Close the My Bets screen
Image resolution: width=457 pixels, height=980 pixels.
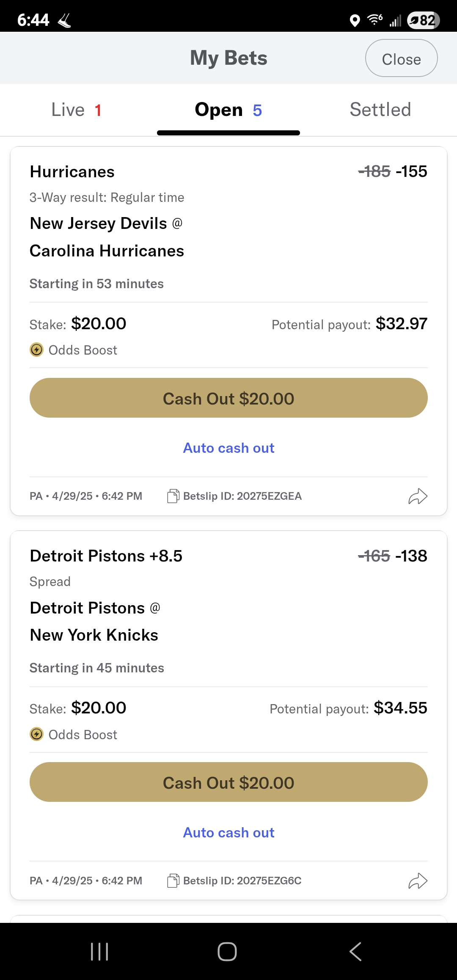[x=401, y=58]
